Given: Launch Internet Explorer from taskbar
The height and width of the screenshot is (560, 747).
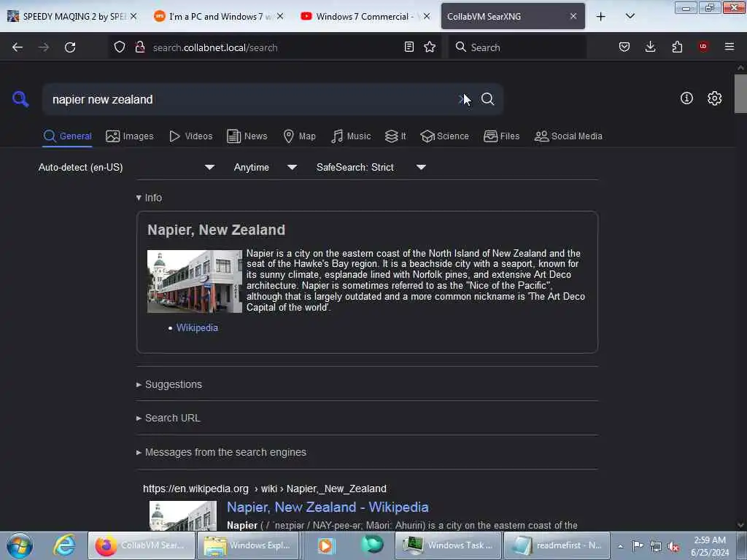Looking at the screenshot, I should coord(64,545).
